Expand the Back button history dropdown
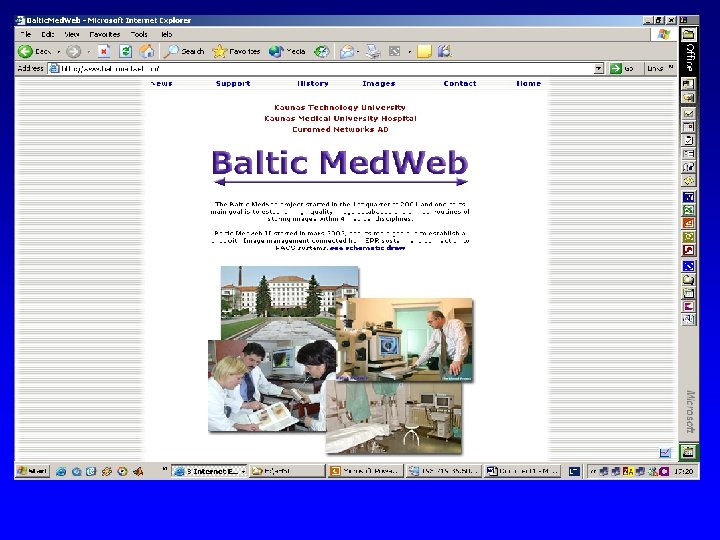The image size is (720, 540). (x=59, y=52)
